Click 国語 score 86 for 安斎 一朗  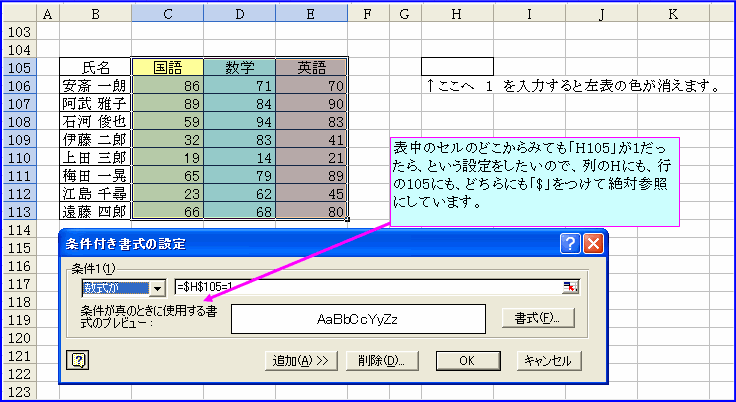168,85
